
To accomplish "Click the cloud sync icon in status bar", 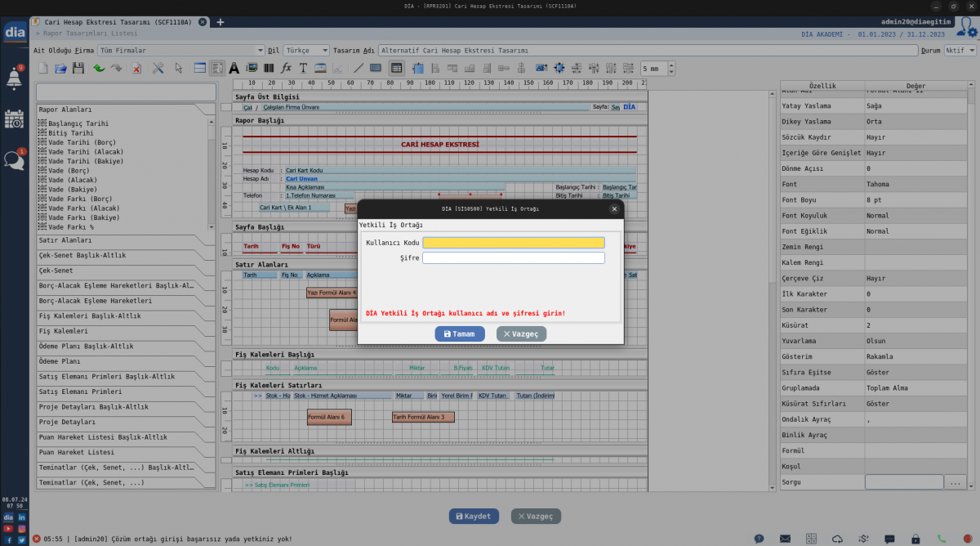I will 837,539.
